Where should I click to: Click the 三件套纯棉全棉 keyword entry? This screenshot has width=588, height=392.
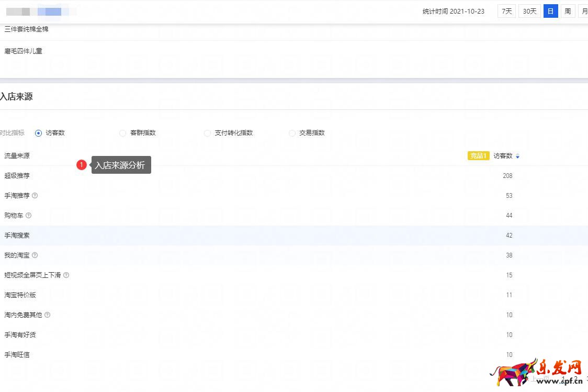click(26, 29)
